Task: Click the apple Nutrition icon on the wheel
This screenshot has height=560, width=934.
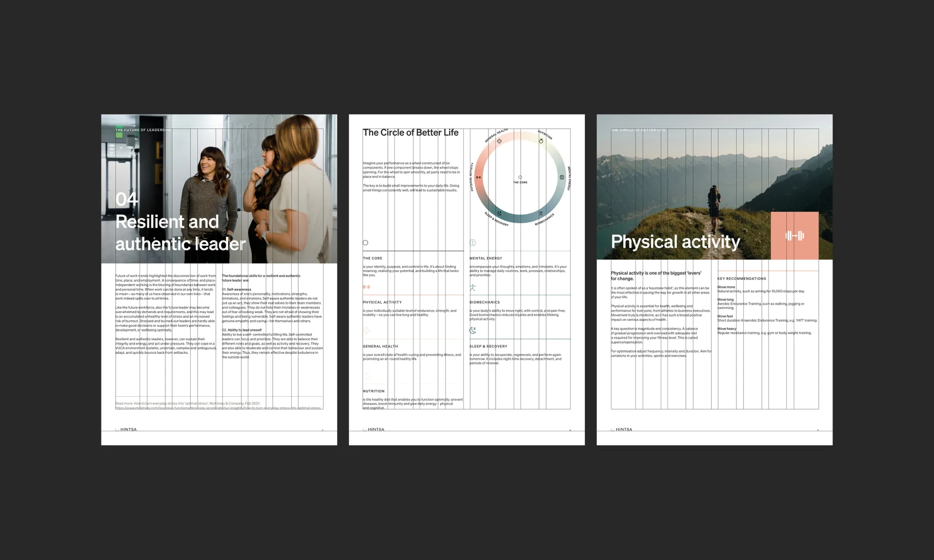Action: (x=541, y=141)
